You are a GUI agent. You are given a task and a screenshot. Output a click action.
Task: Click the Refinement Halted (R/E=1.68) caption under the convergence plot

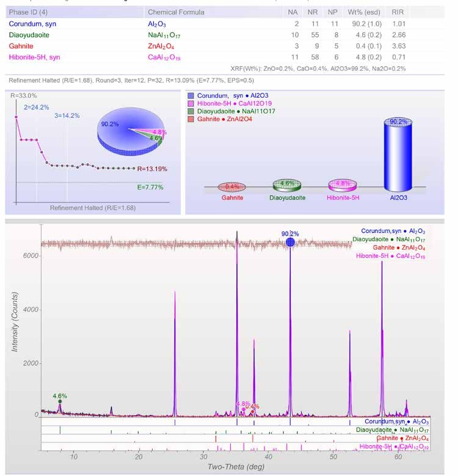pyautogui.click(x=93, y=208)
